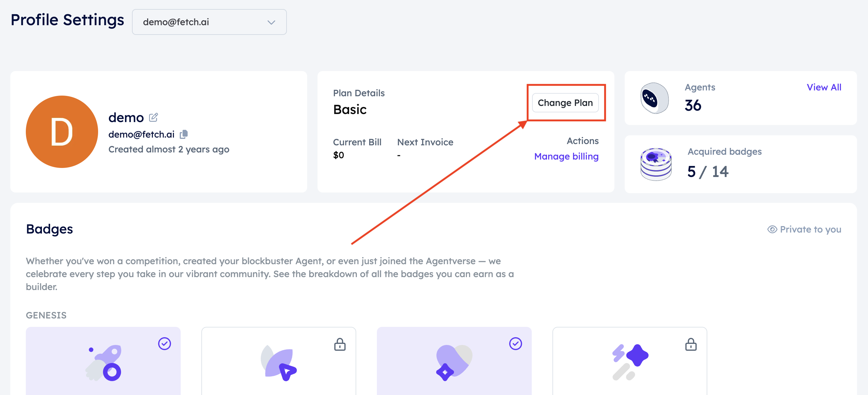Copy the demo@fetch.ai email address
The image size is (868, 395).
[x=184, y=134]
